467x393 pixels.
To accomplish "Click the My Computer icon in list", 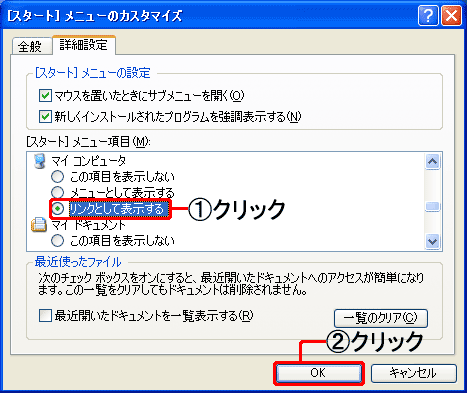I will click(40, 161).
